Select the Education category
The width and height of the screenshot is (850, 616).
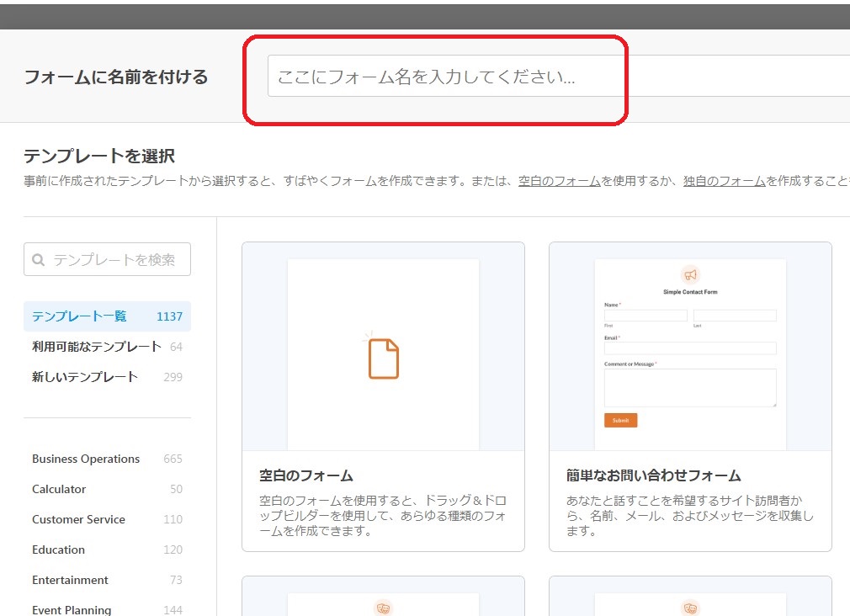click(x=58, y=550)
